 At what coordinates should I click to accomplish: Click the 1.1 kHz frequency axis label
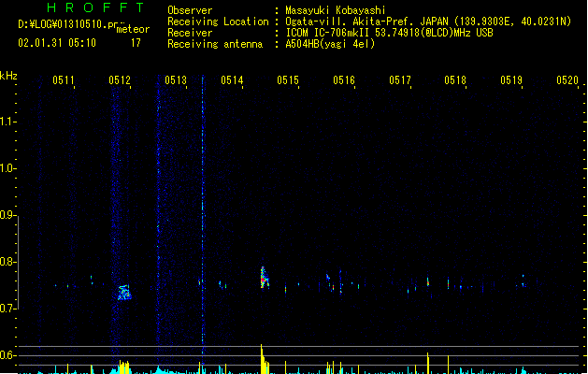7,122
